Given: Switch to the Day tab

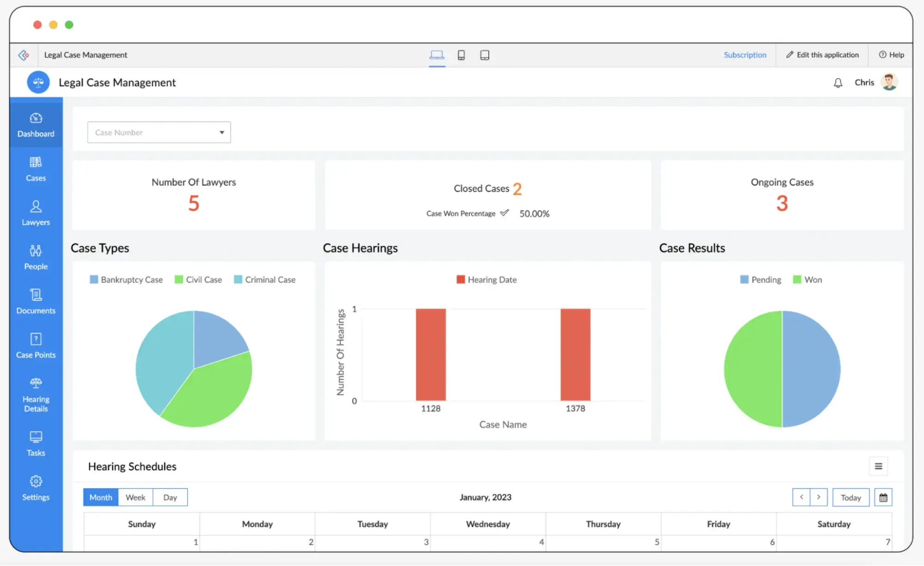Looking at the screenshot, I should pos(170,497).
